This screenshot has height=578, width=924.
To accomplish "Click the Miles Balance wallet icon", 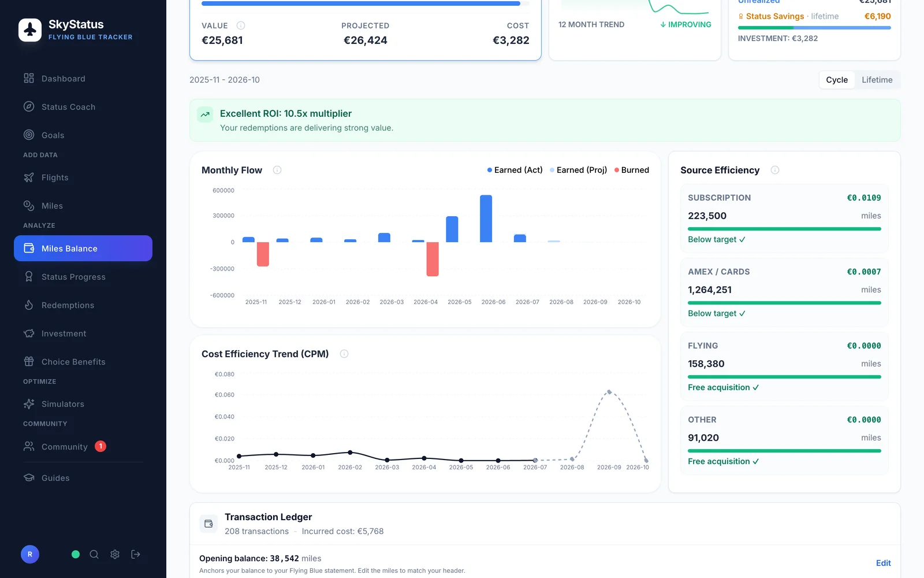I will [29, 248].
